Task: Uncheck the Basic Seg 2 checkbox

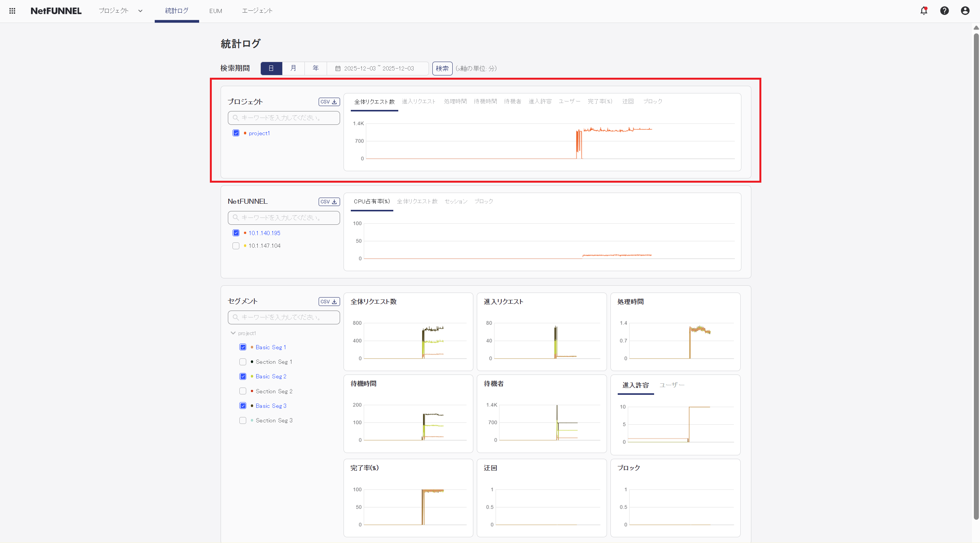Action: [x=243, y=376]
